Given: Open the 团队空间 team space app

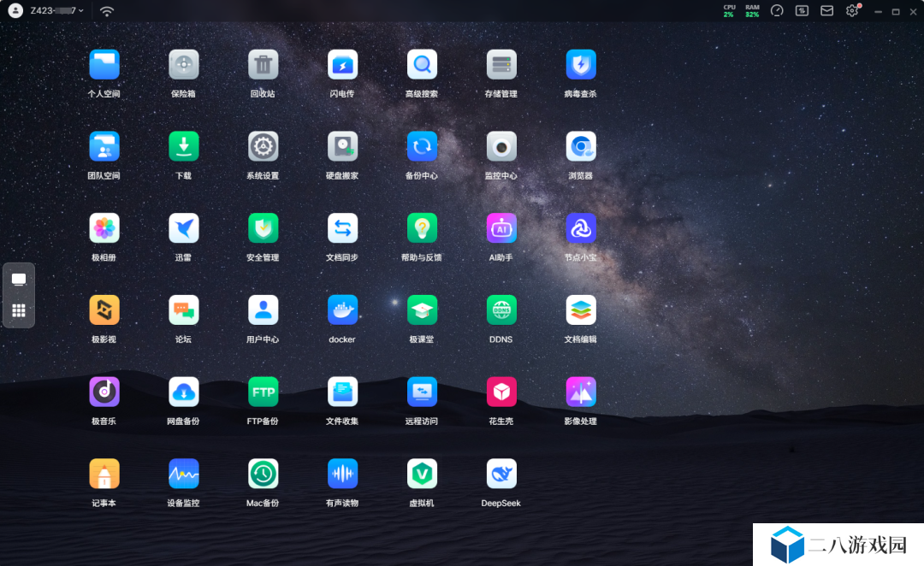Looking at the screenshot, I should pos(104,147).
